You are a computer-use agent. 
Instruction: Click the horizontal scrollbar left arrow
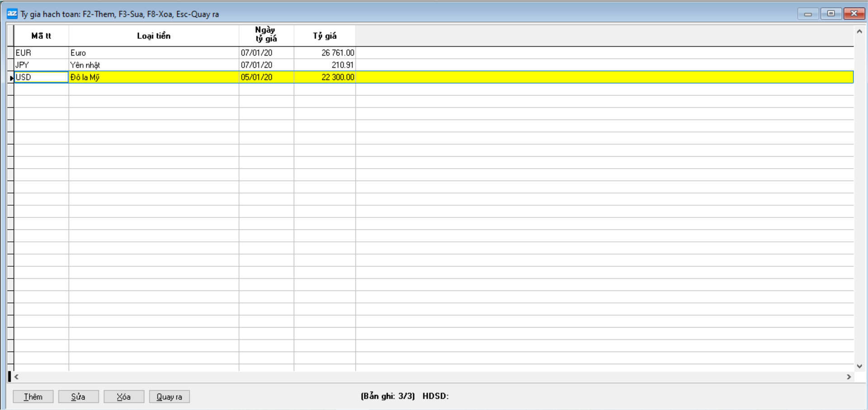point(17,377)
